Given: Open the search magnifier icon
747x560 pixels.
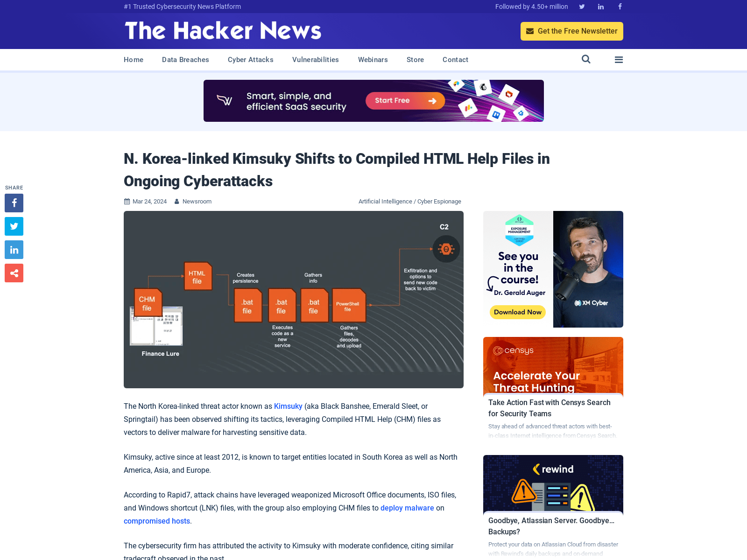Looking at the screenshot, I should click(x=586, y=59).
